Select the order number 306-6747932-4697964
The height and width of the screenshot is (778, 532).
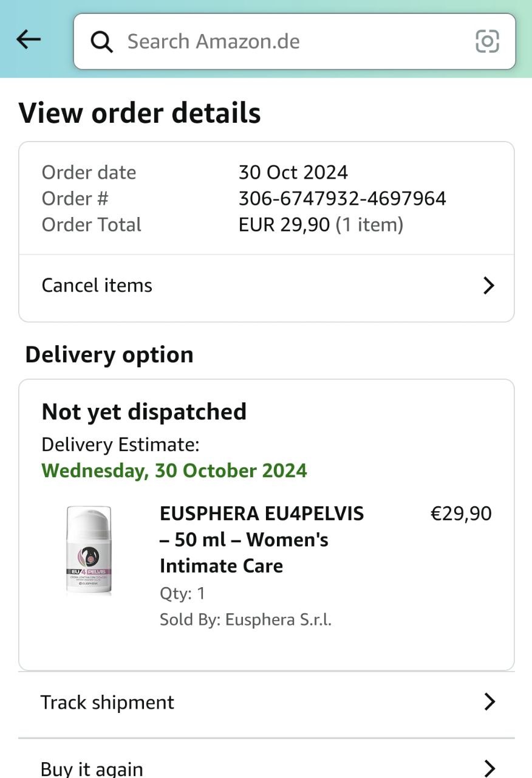point(342,199)
